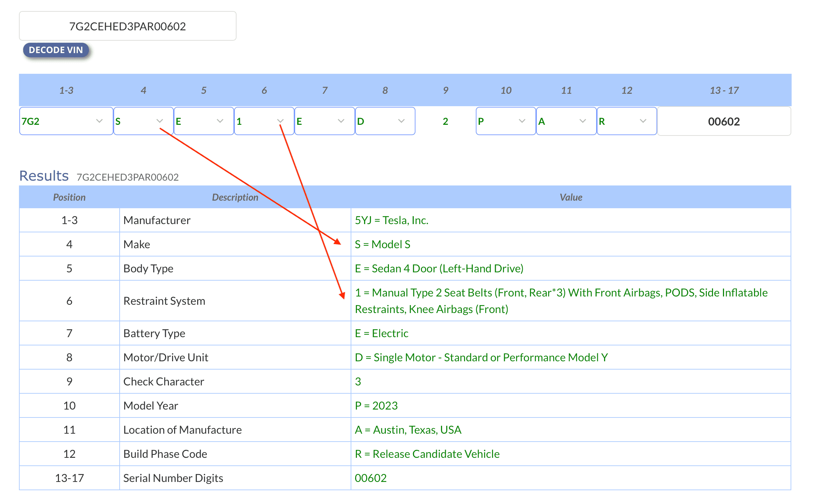This screenshot has width=813, height=504.
Task: Click the Body Type description cell
Action: point(235,269)
